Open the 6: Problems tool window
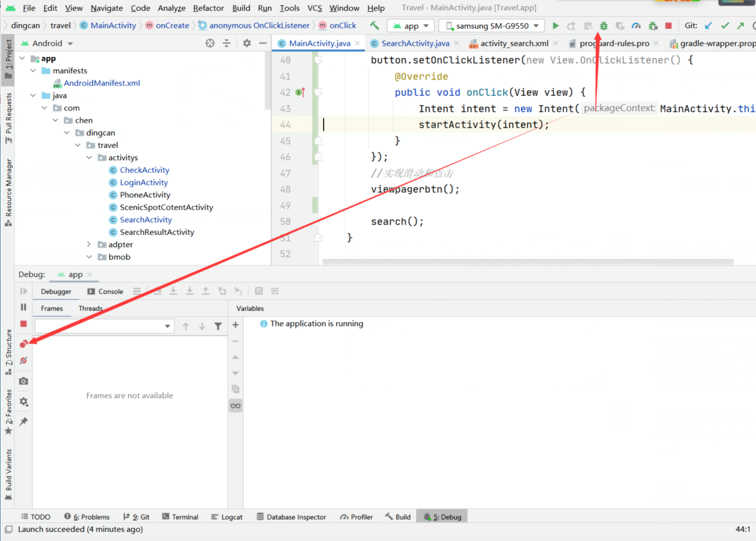The height and width of the screenshot is (541, 756). click(x=87, y=517)
